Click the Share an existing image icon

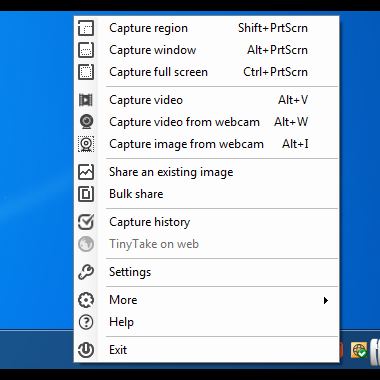click(86, 172)
